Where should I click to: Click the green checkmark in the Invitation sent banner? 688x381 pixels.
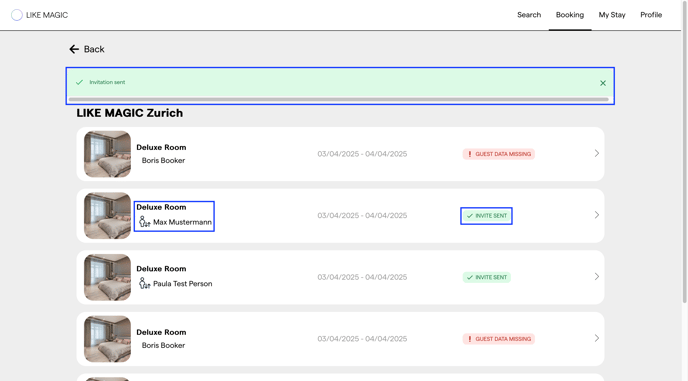coord(79,82)
